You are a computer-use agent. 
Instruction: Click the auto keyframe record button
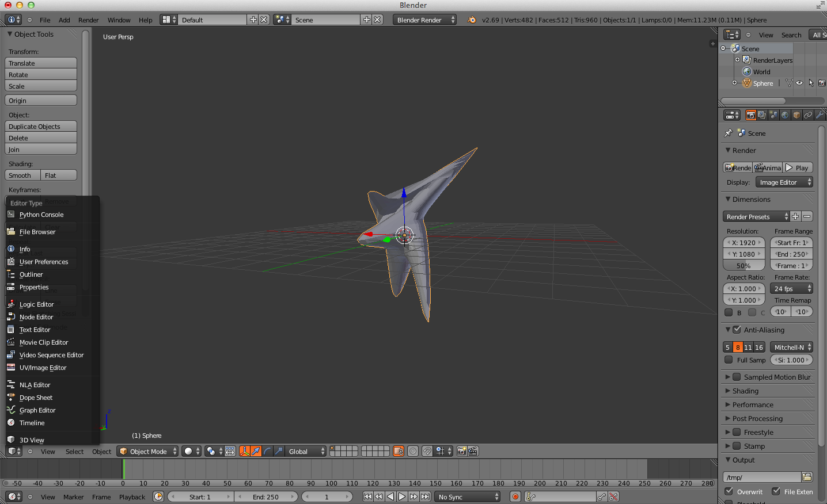[x=515, y=497]
